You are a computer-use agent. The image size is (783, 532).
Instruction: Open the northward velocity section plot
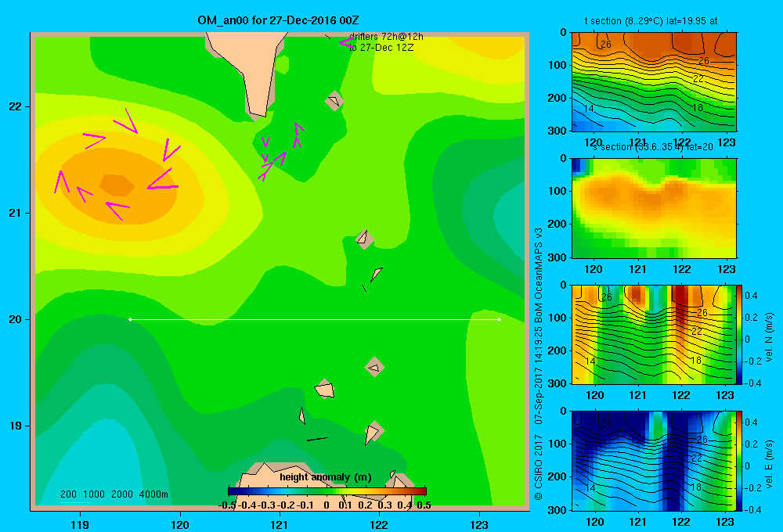pyautogui.click(x=654, y=334)
